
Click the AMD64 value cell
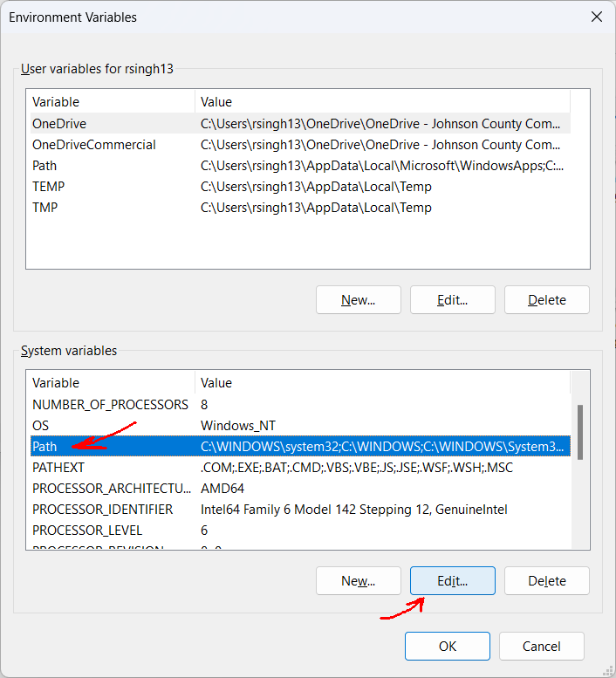pos(222,488)
